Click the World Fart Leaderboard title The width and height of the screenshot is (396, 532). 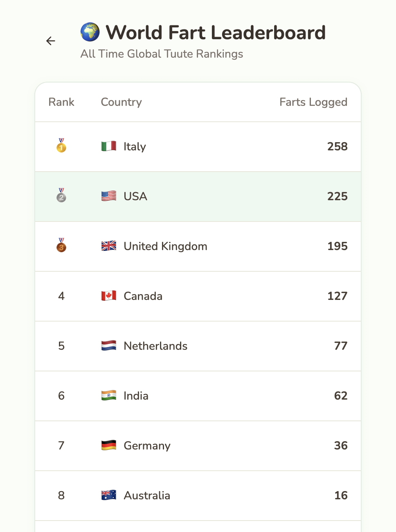click(x=216, y=33)
